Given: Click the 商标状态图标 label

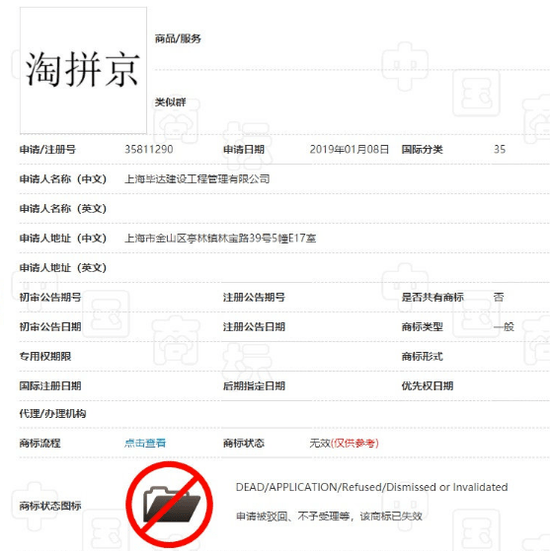Looking at the screenshot, I should 50,506.
